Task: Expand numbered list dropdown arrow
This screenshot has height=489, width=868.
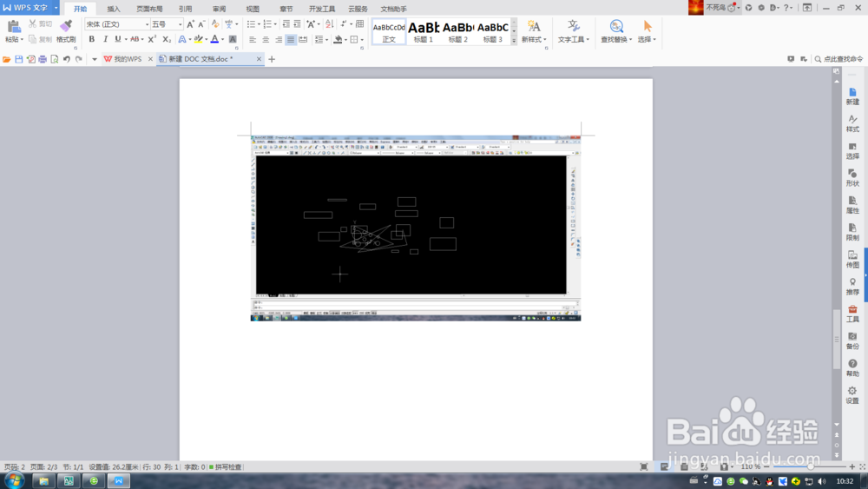Action: click(x=275, y=24)
